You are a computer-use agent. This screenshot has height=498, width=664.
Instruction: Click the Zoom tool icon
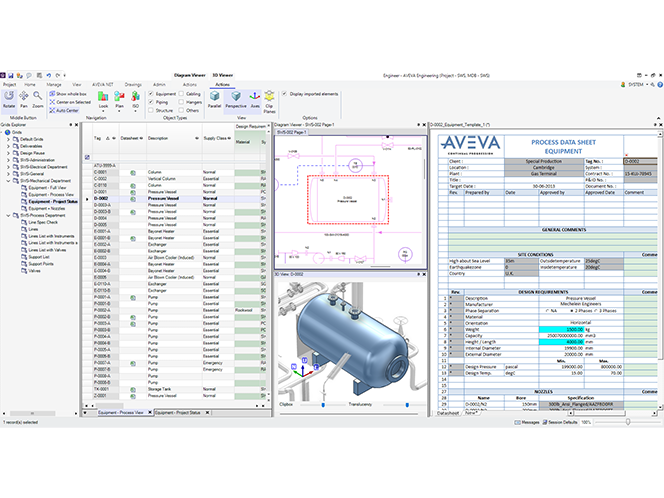[x=38, y=99]
